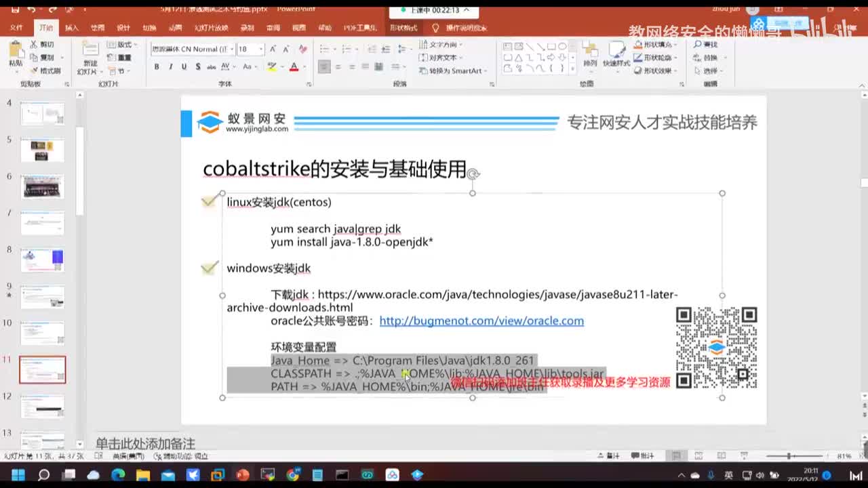Click the decrease font size icon

(285, 49)
